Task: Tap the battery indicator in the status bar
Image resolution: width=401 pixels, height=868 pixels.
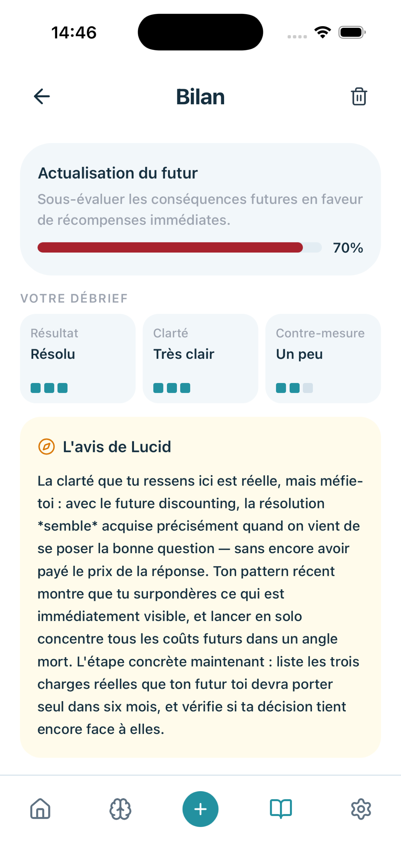Action: click(x=352, y=32)
